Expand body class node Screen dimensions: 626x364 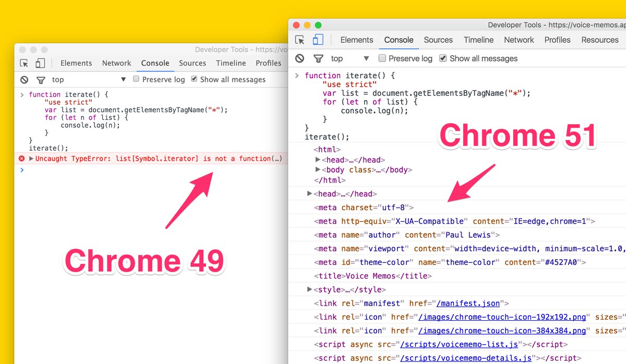click(x=318, y=169)
